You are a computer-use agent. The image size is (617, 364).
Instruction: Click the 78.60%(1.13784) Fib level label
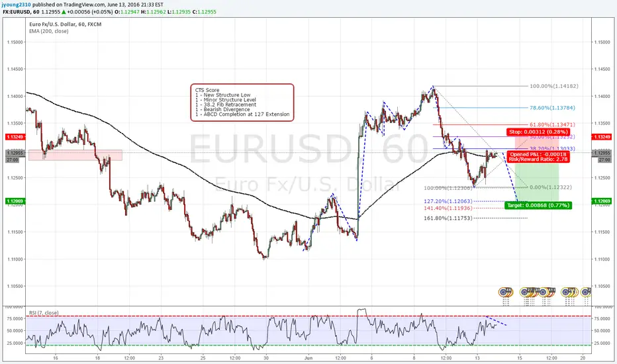[552, 107]
